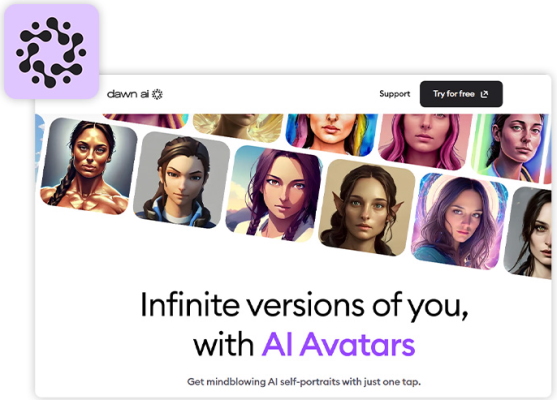Click the small circular icon beside dawn ai

157,94
